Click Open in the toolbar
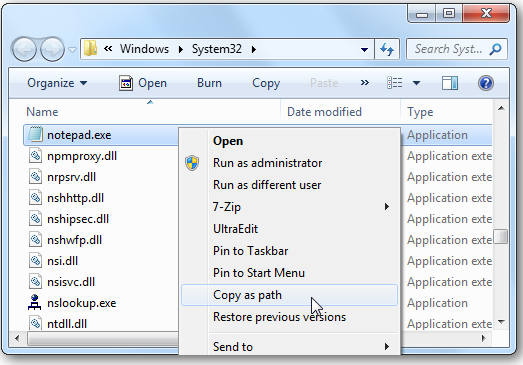Image resolution: width=523 pixels, height=365 pixels. (x=143, y=83)
